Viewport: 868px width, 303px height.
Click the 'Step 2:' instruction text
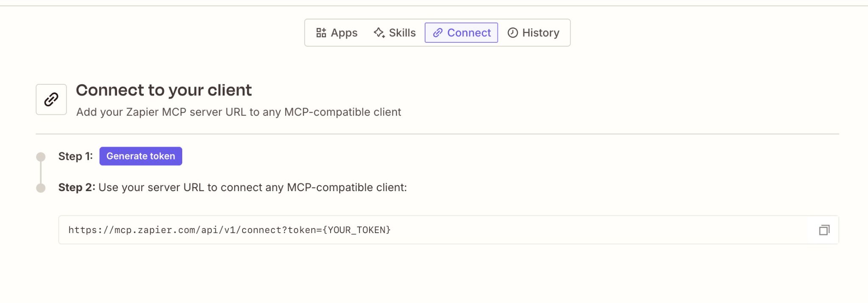tap(233, 187)
